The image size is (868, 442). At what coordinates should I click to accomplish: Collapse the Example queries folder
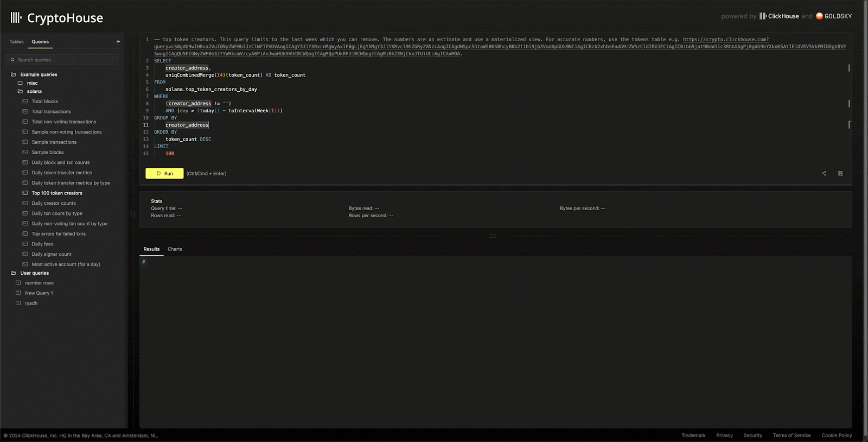pyautogui.click(x=14, y=74)
